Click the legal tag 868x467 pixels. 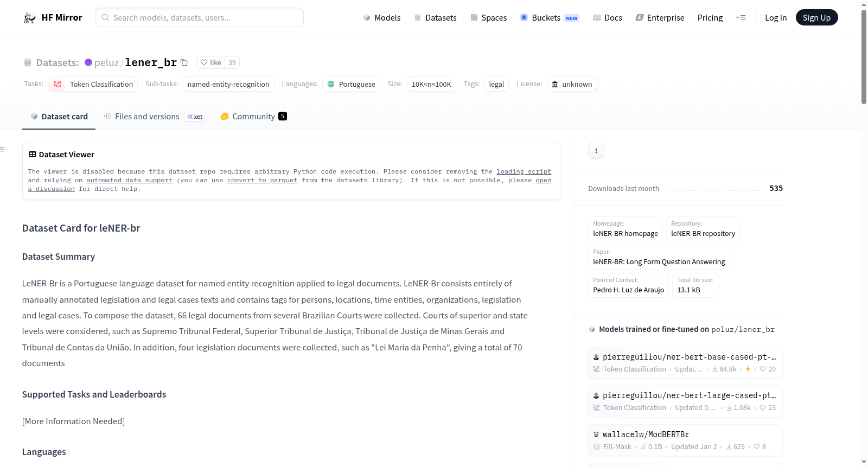[x=496, y=84]
